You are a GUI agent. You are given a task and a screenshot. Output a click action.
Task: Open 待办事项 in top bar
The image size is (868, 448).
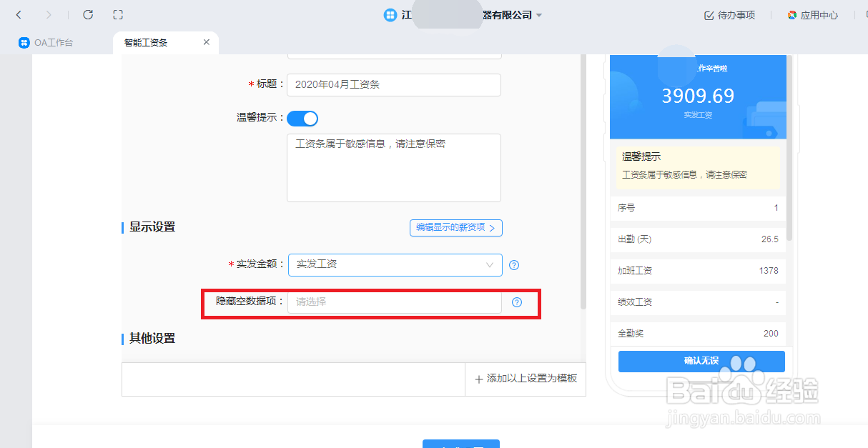(729, 15)
